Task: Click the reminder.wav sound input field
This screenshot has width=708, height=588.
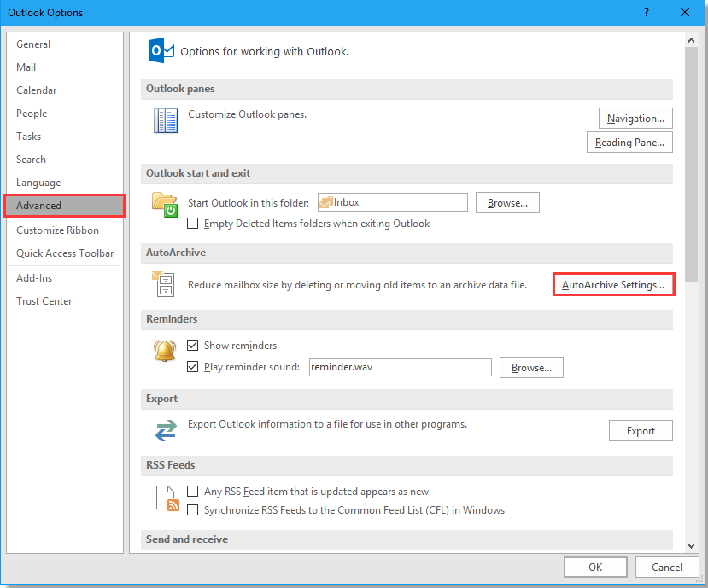Action: [400, 367]
